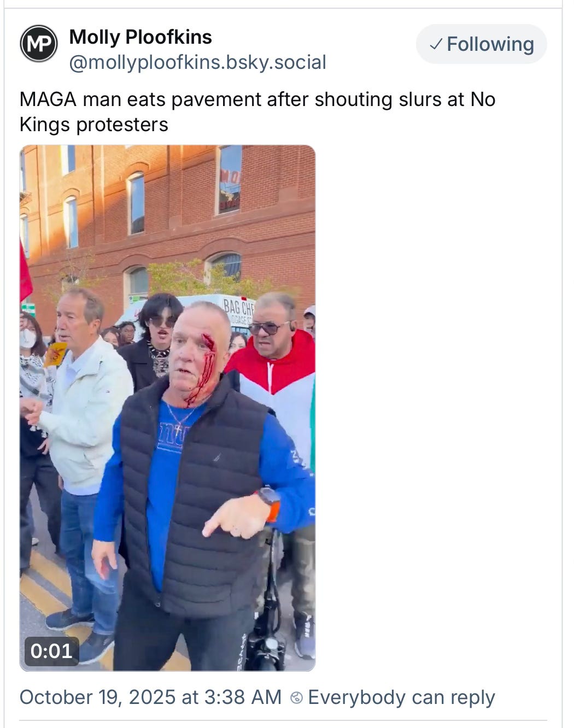Click the globe icon beside Everybody can reply
The image size is (574, 728).
click(x=296, y=698)
